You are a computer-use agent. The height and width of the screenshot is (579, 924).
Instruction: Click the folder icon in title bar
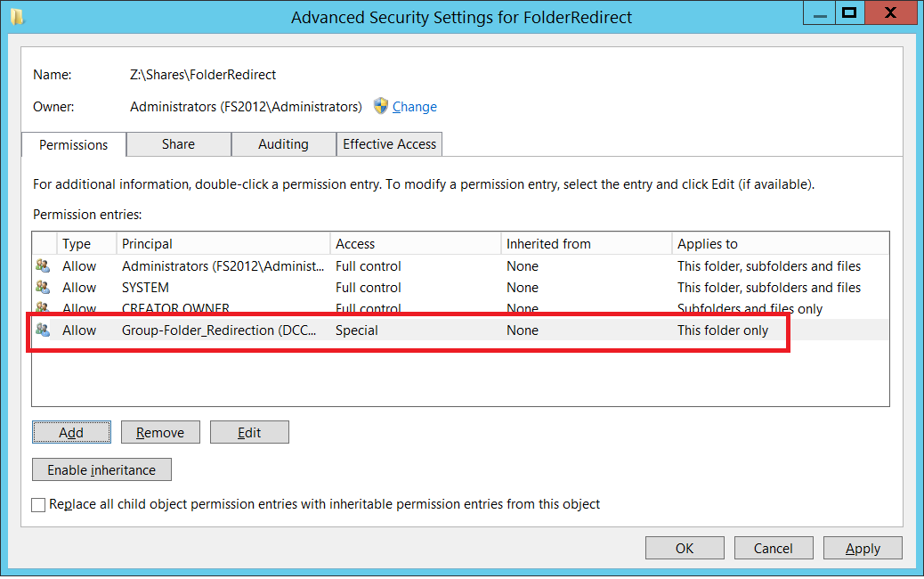pyautogui.click(x=17, y=17)
